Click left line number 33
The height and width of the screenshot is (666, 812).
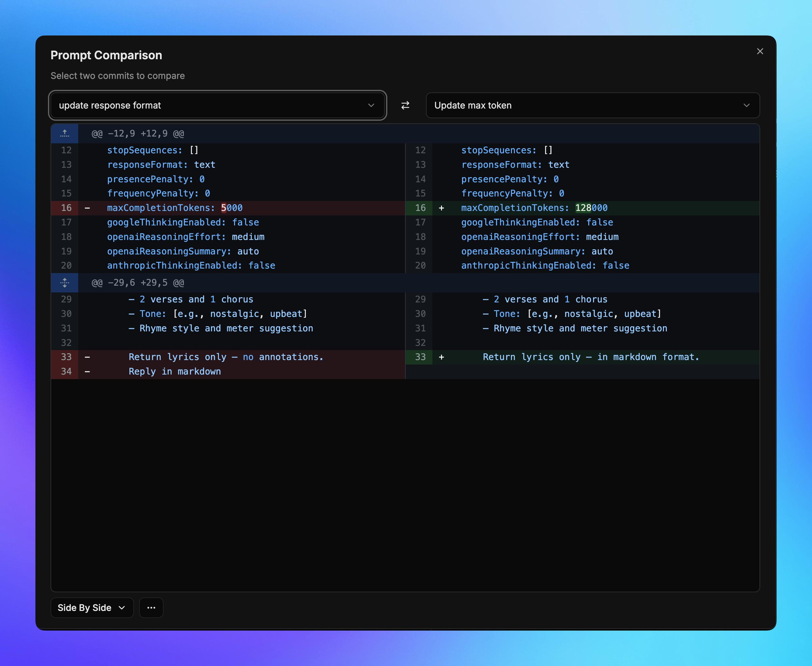point(66,357)
